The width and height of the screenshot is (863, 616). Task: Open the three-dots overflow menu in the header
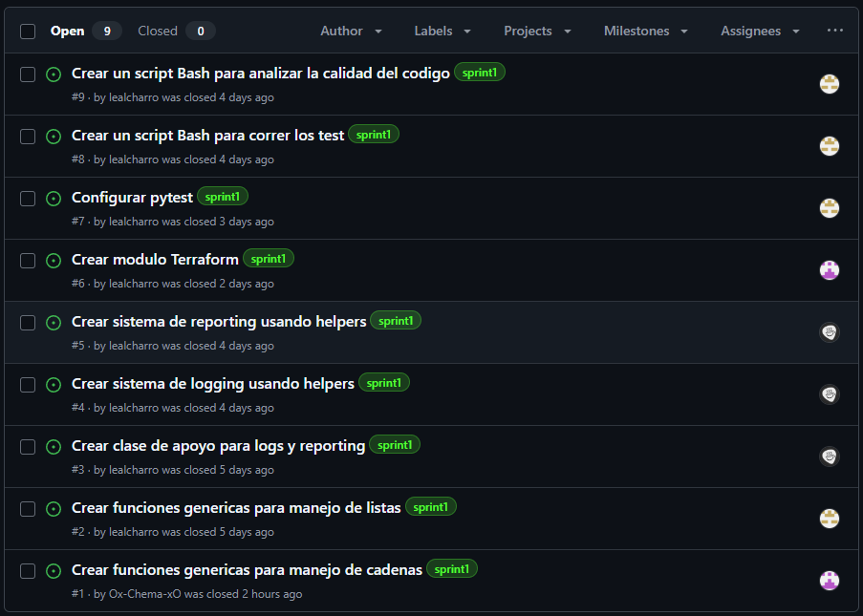[835, 31]
